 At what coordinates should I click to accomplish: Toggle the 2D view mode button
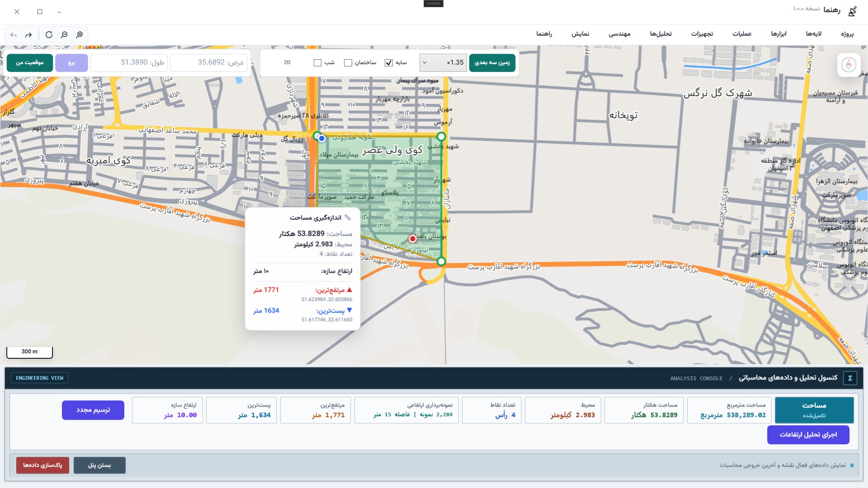point(287,63)
